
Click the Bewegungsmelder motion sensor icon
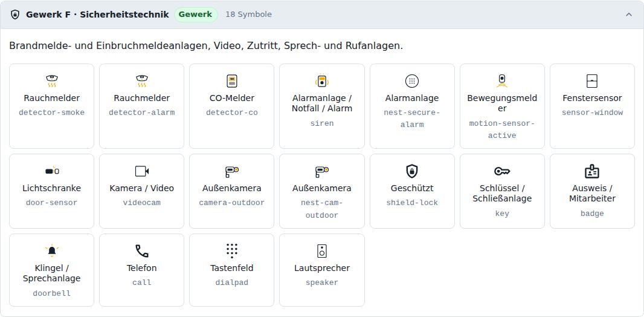point(502,81)
